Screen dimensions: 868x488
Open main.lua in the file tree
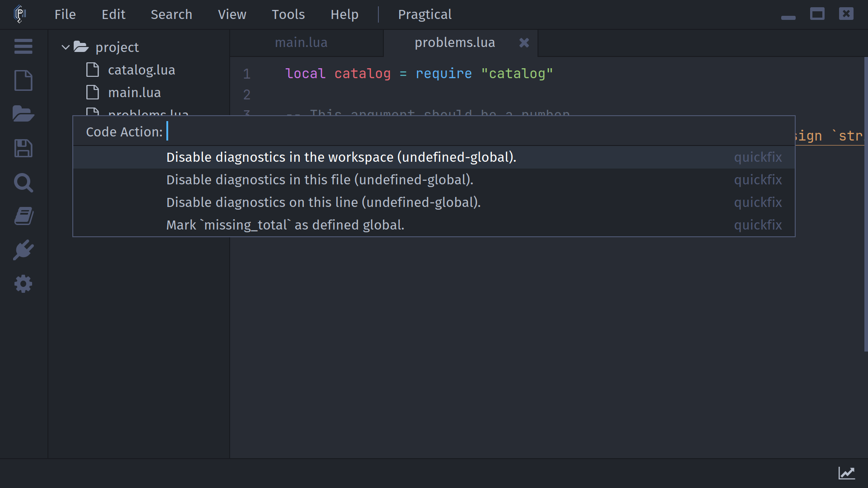point(134,93)
